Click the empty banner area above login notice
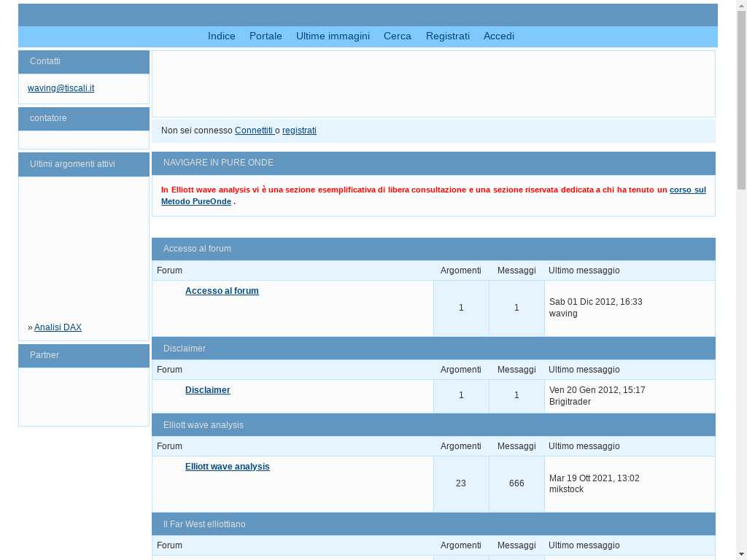 (x=433, y=84)
